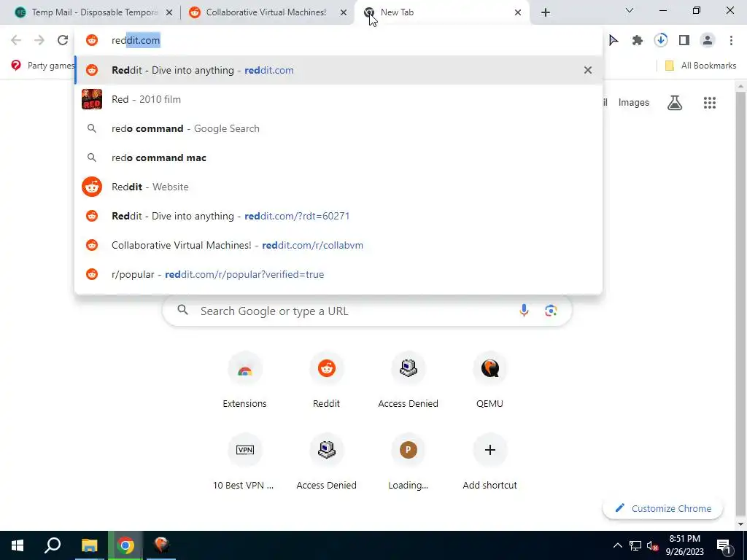Choose the 'Reddit - Website' suggestion

[338, 187]
